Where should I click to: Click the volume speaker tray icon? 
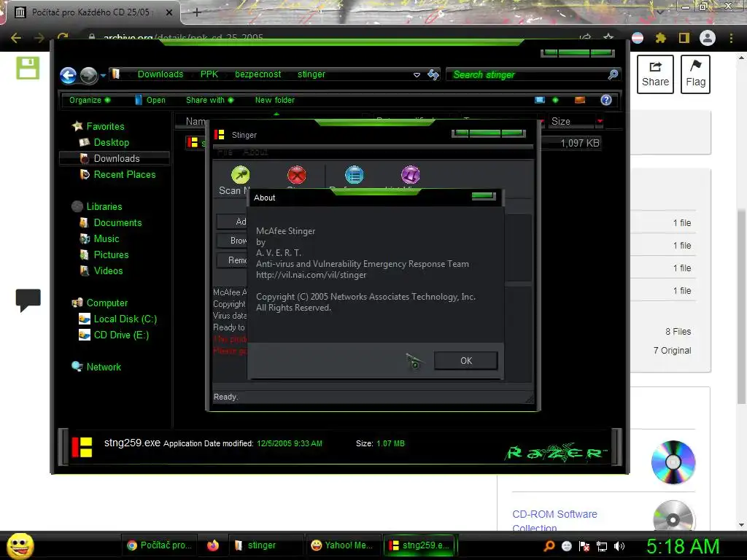(x=619, y=546)
